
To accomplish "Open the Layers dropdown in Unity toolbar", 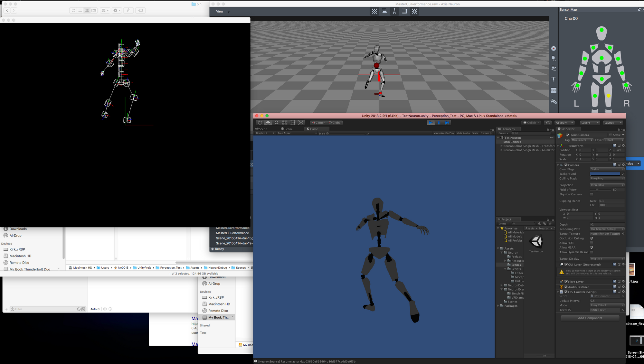I will (590, 123).
